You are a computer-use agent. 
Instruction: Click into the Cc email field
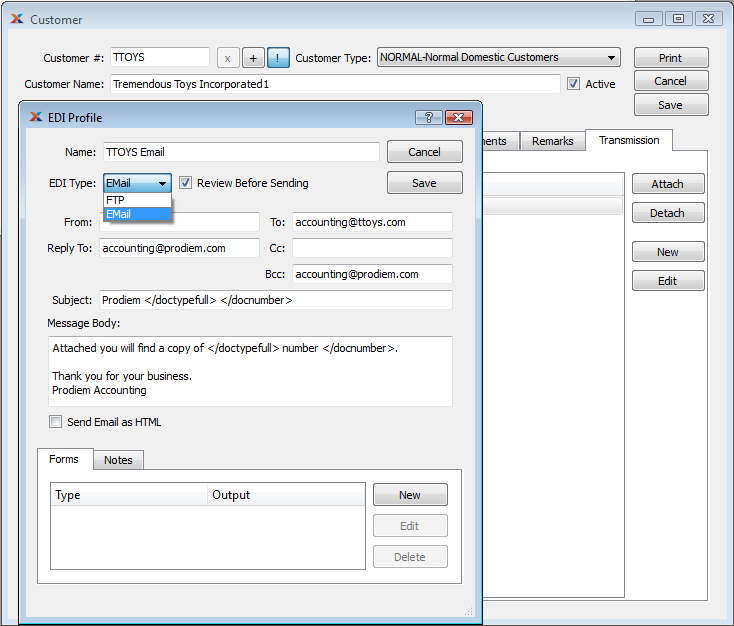[x=372, y=248]
